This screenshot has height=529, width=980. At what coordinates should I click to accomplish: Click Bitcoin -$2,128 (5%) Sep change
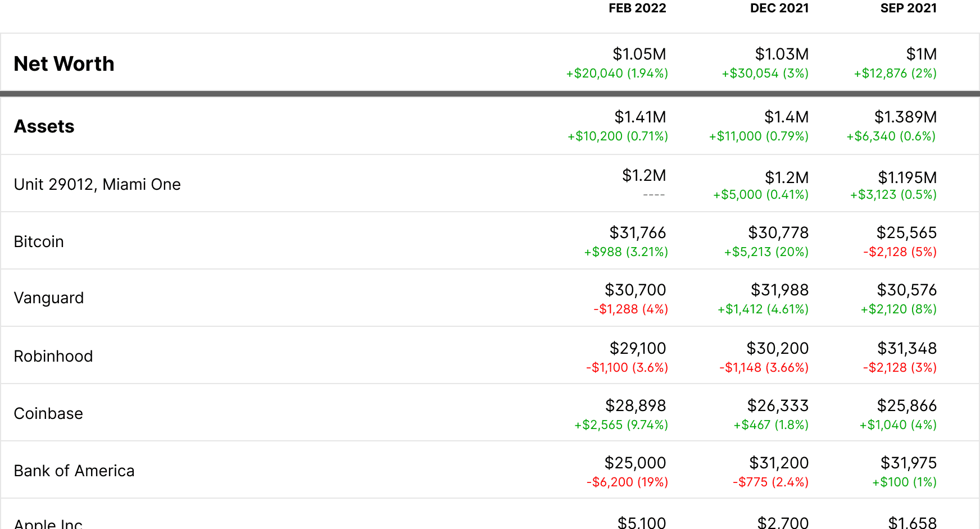[x=900, y=252]
